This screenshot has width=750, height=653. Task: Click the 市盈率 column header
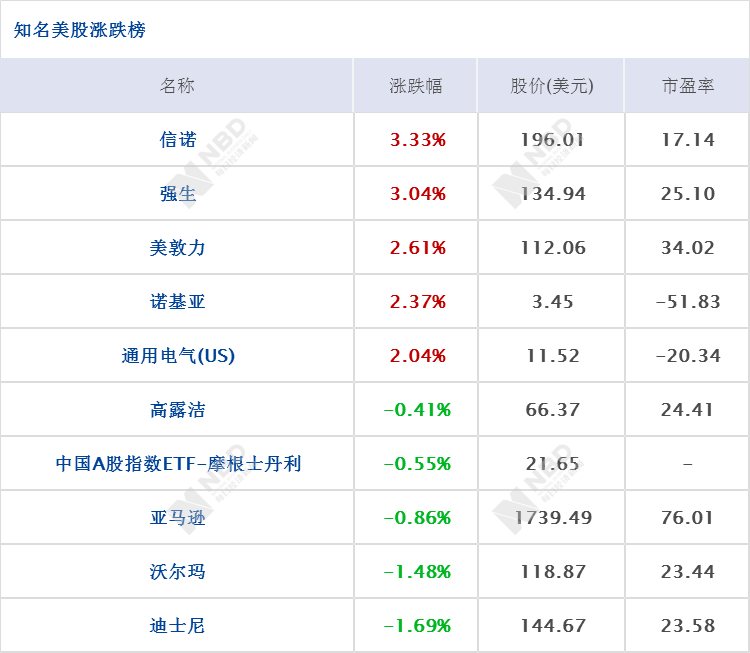pyautogui.click(x=688, y=86)
